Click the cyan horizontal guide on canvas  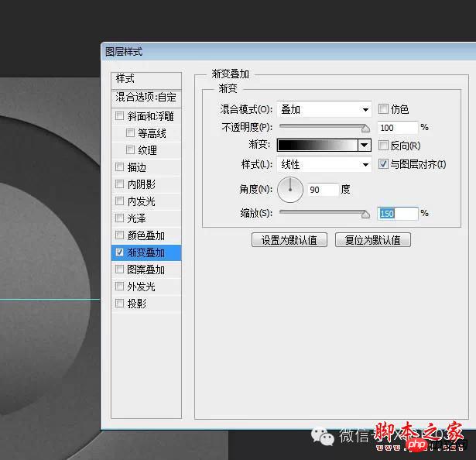50,300
